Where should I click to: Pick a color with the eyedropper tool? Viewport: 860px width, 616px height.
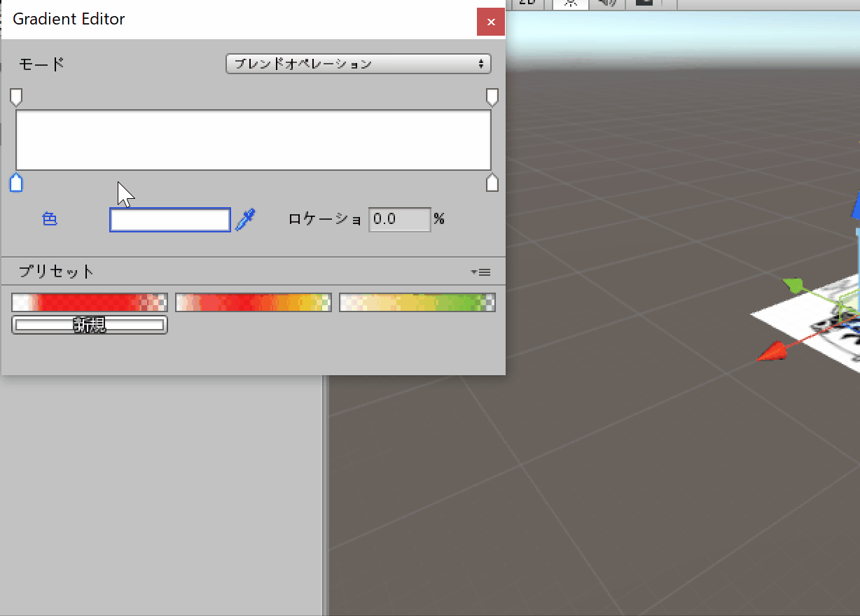(x=246, y=220)
